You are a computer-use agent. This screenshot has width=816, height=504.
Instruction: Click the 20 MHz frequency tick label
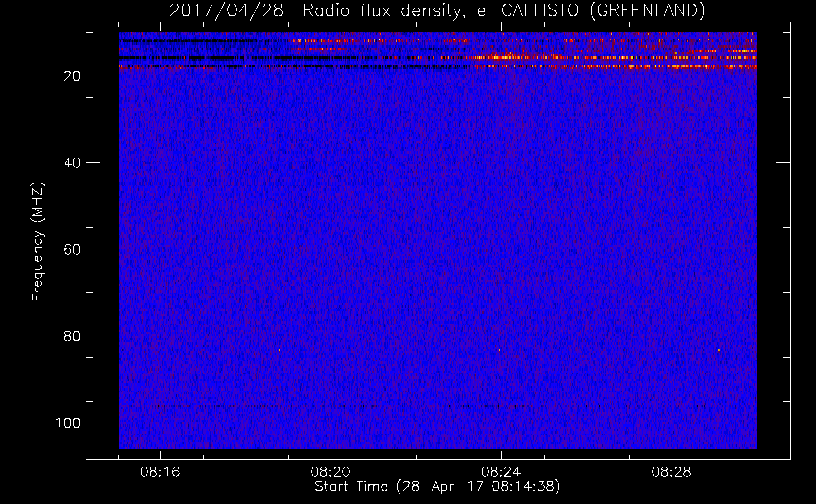(x=72, y=76)
